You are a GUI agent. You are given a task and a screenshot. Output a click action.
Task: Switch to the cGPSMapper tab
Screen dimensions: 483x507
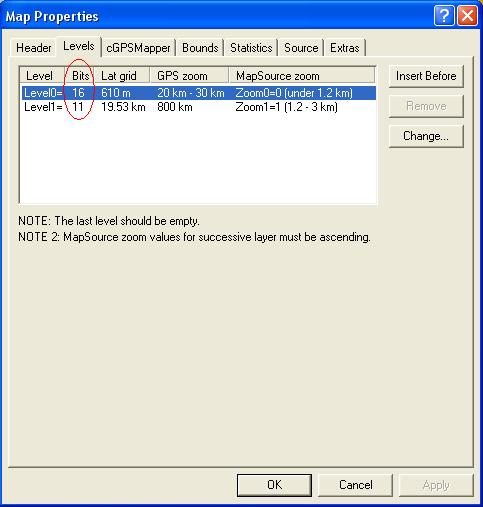click(x=138, y=48)
